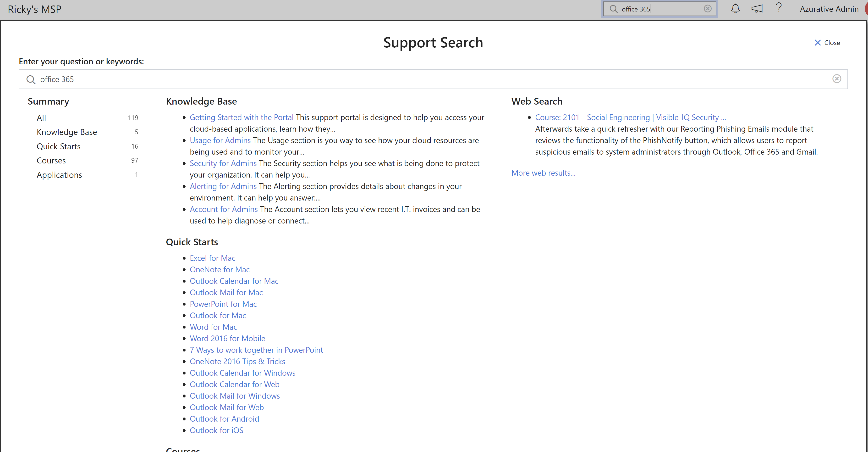
Task: Open Security for Admins article
Action: click(223, 163)
